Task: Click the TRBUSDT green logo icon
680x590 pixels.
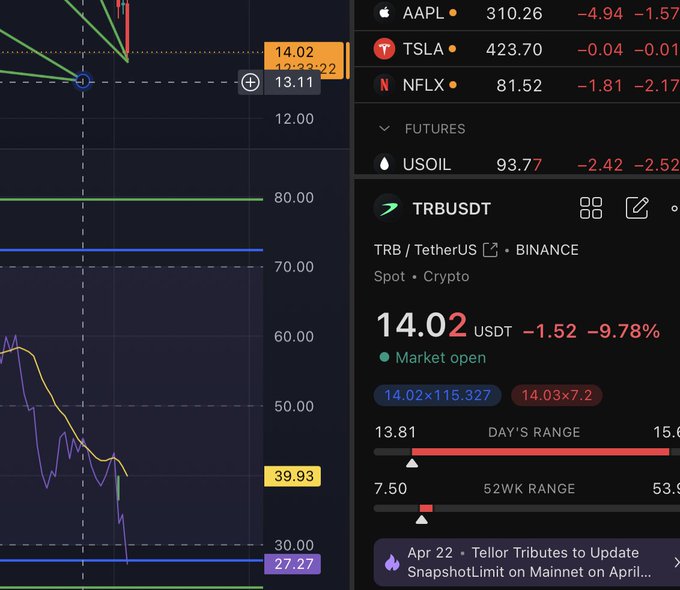Action: (x=388, y=209)
